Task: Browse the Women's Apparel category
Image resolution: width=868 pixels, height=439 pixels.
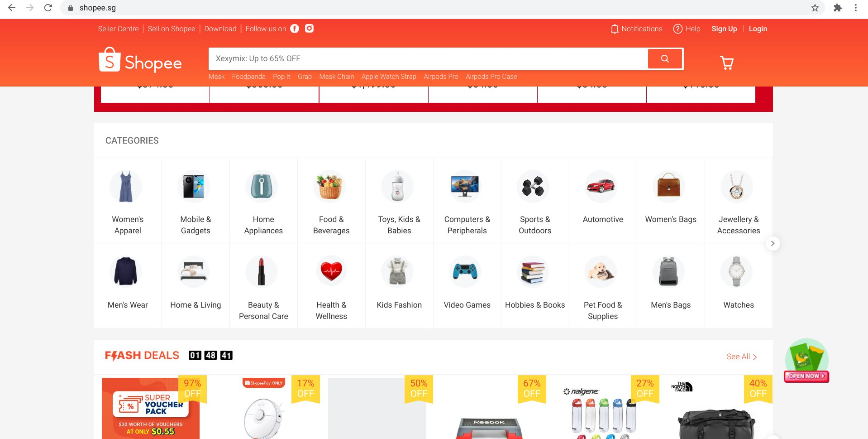Action: (x=127, y=201)
